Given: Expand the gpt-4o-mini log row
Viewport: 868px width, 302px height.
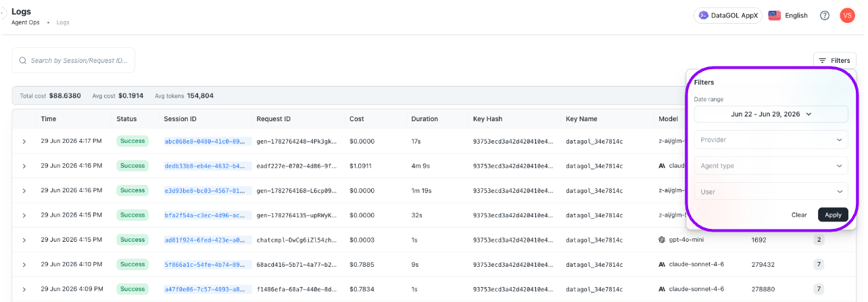Looking at the screenshot, I should click(24, 240).
